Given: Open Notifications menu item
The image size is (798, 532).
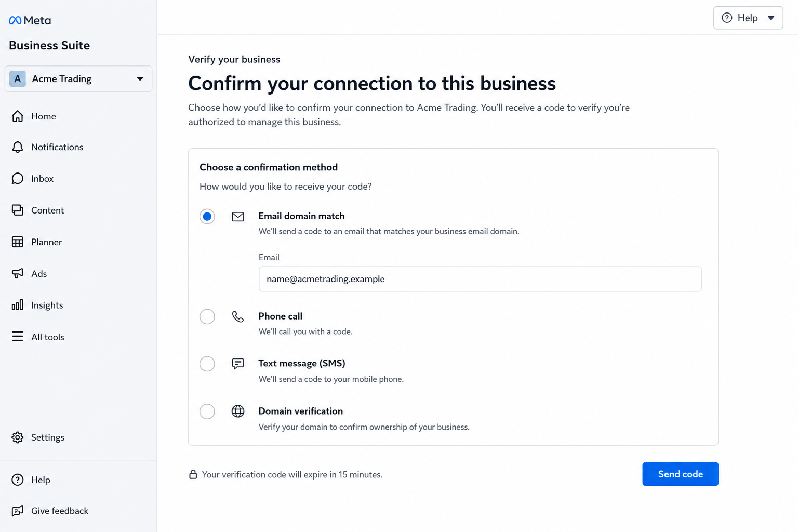Looking at the screenshot, I should pos(57,147).
